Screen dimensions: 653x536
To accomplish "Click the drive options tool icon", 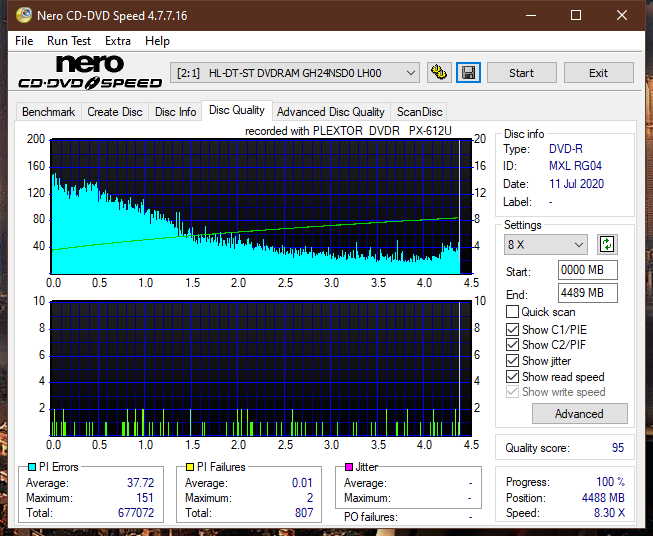I will pyautogui.click(x=439, y=73).
